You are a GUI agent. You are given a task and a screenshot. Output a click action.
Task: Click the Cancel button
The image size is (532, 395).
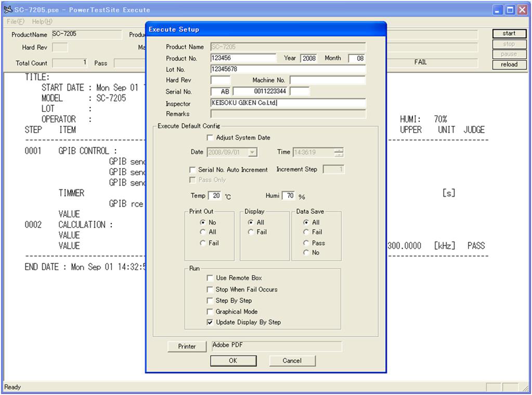pos(292,361)
